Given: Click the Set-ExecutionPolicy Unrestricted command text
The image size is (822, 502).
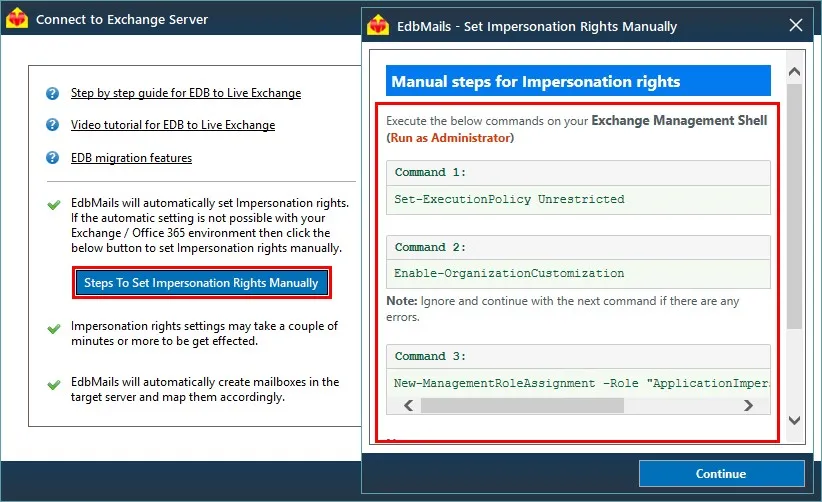Looking at the screenshot, I should (510, 199).
